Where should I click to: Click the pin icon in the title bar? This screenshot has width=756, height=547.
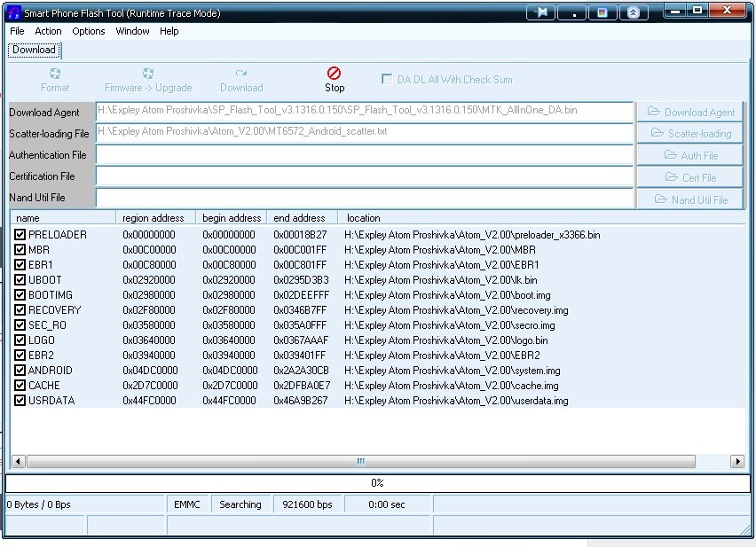pos(541,12)
